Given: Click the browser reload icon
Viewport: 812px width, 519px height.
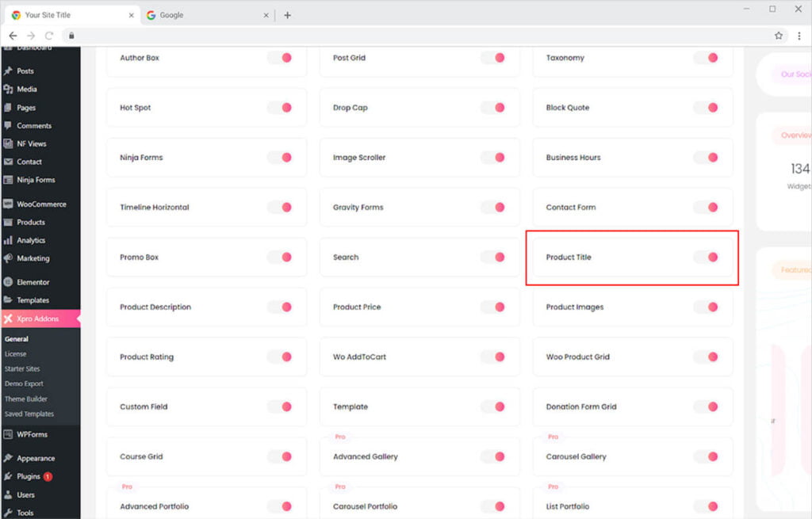Looking at the screenshot, I should pyautogui.click(x=49, y=36).
